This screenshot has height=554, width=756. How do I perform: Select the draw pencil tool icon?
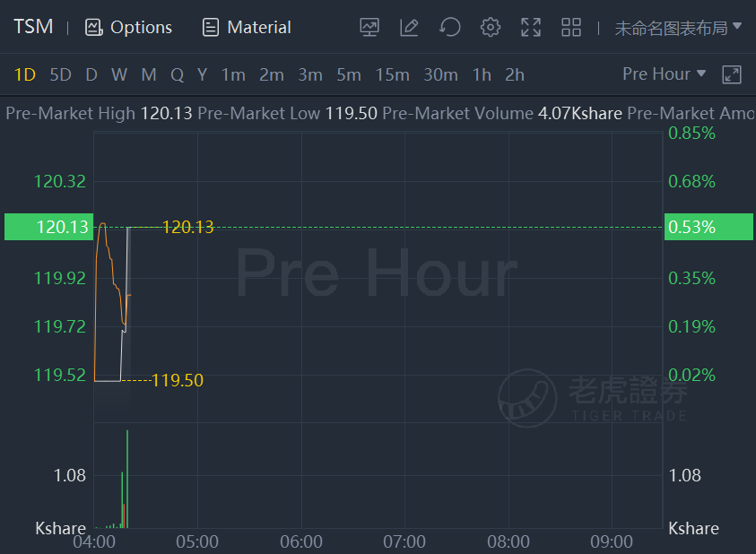point(409,28)
